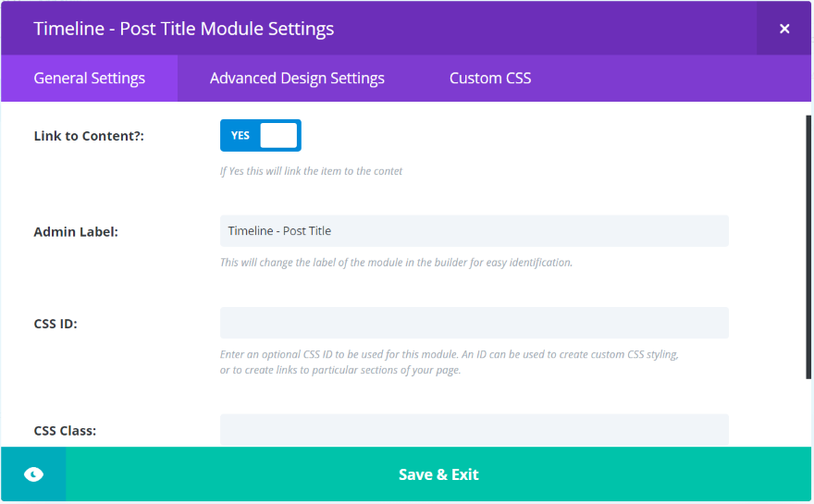
Task: Open the Custom CSS tab
Action: tap(490, 79)
